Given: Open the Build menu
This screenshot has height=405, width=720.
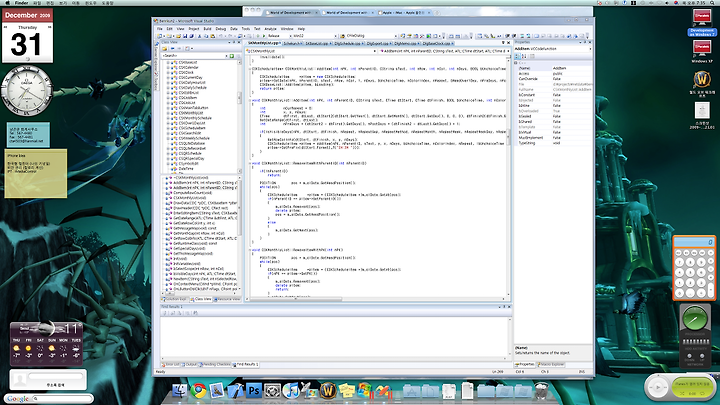Looking at the screenshot, I should [208, 29].
